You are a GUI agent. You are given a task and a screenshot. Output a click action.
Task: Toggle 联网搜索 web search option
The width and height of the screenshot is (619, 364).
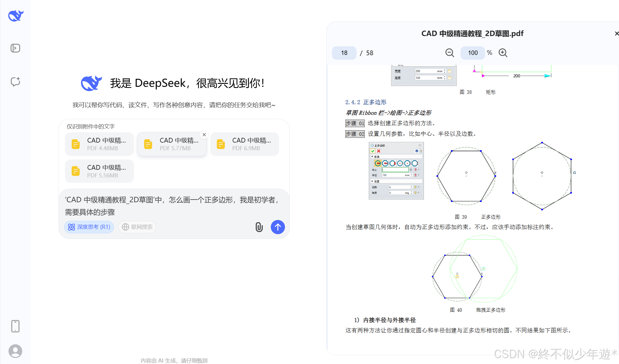click(137, 227)
